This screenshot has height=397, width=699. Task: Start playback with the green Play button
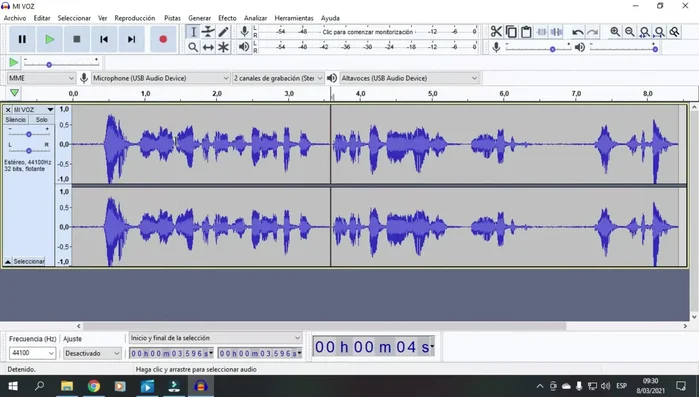pos(49,39)
